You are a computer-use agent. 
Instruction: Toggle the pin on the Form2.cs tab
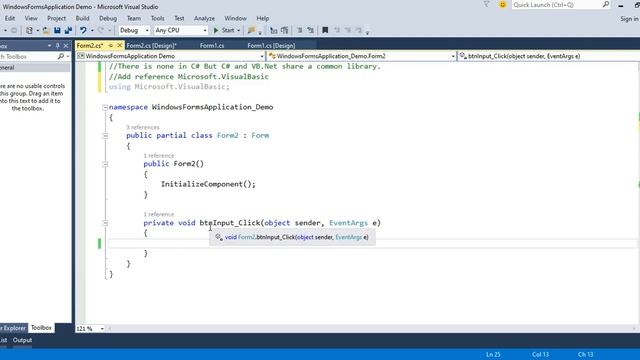[x=111, y=45]
